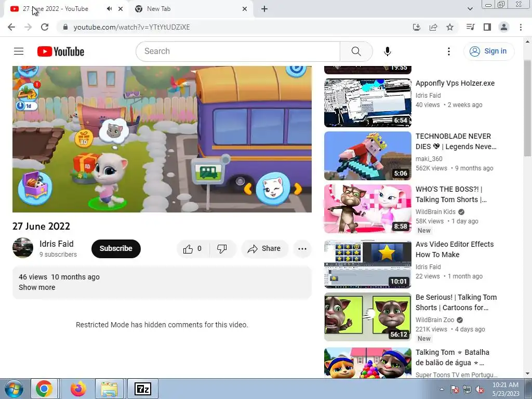The height and width of the screenshot is (399, 532).
Task: Click the Share button
Action: tap(264, 249)
